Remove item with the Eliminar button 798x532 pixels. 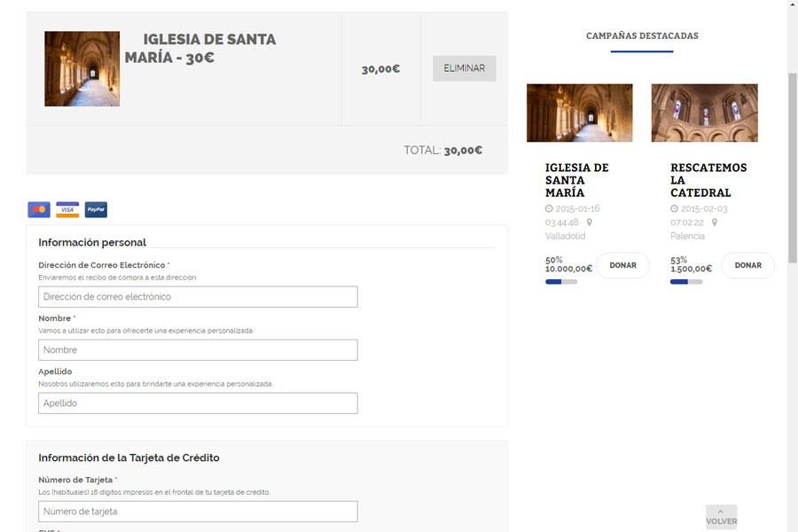click(464, 68)
